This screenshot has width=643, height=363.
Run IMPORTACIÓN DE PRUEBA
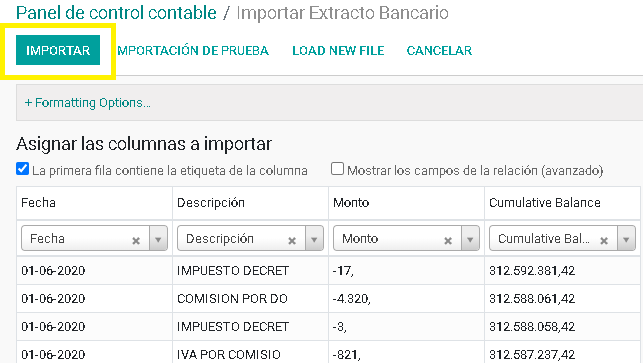pyautogui.click(x=193, y=50)
